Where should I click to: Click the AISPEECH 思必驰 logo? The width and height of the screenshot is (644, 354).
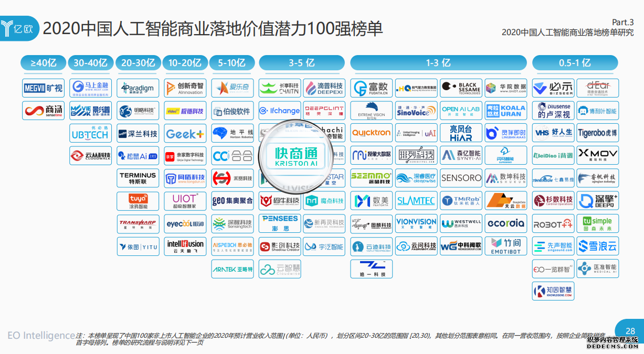pyautogui.click(x=233, y=246)
